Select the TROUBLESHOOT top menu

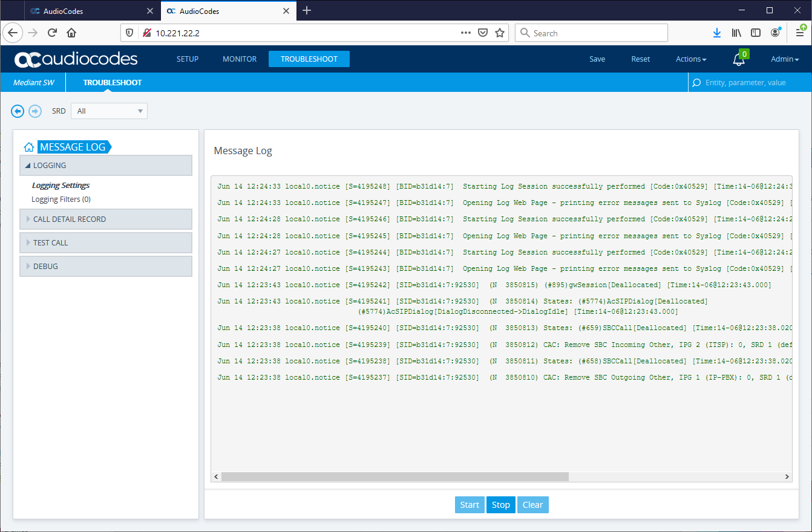coord(309,59)
